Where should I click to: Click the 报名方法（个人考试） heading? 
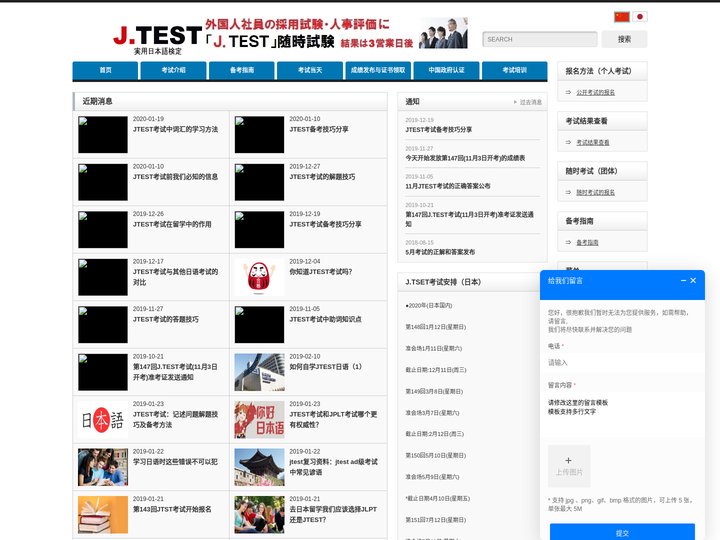pos(598,71)
